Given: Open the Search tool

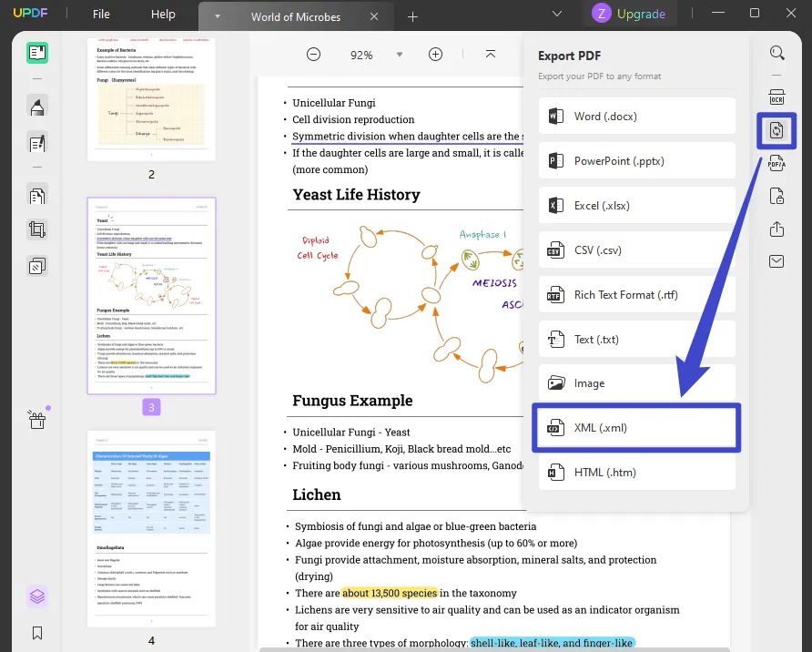Looking at the screenshot, I should click(x=776, y=53).
